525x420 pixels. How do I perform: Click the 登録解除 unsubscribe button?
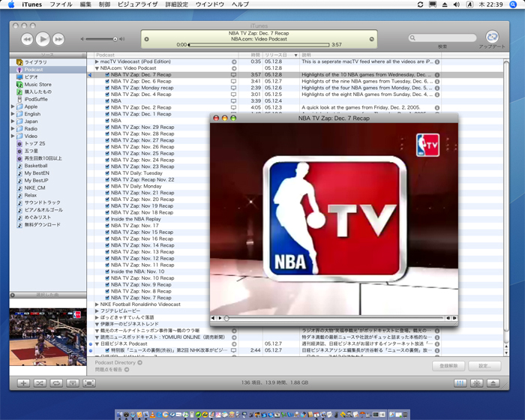point(448,366)
